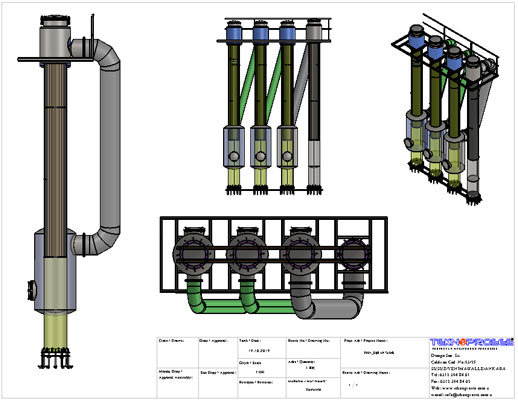
Task: Click the Proje Adı / Project Name label
Action: click(x=365, y=341)
